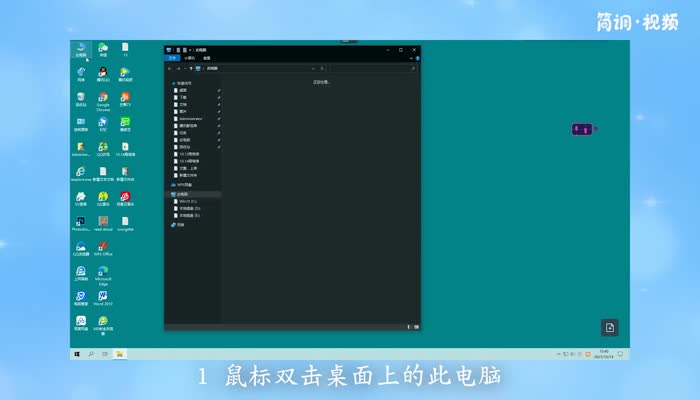Open the notification center in system tray
Viewport: 700px width, 400px height.
point(621,354)
